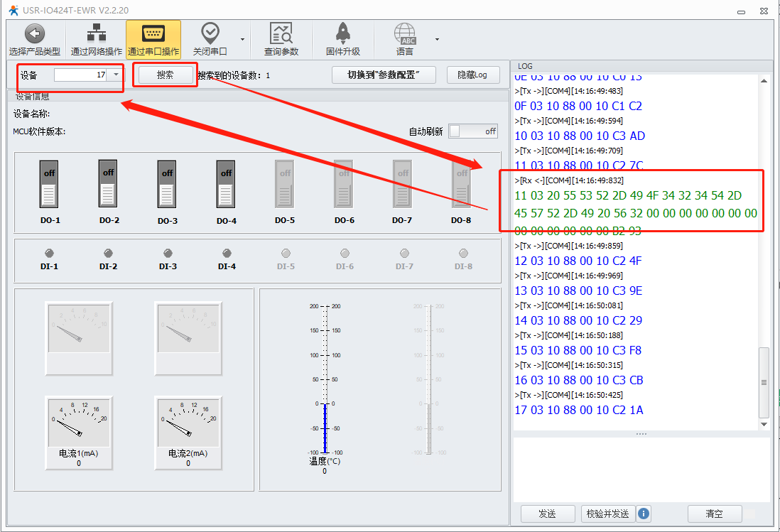Screen dimensions: 780x532
Task: Click the log vertical scrollbar thumb
Action: 764,382
